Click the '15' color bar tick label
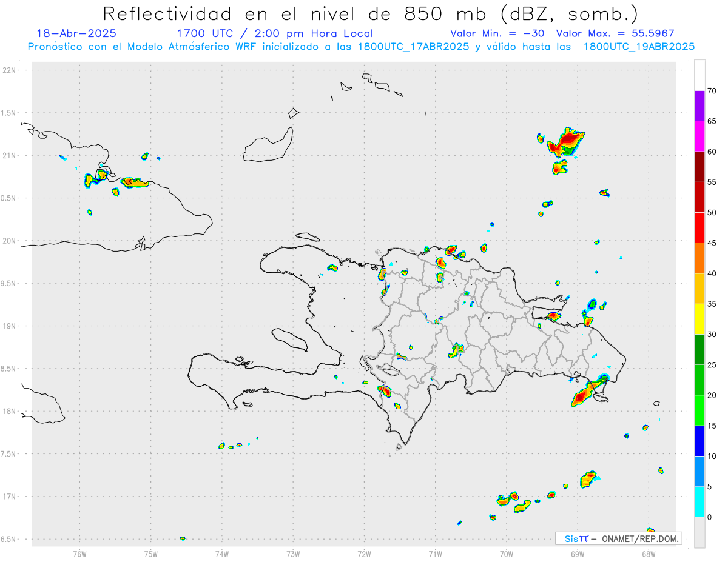Screen dimensions: 728x562 click(x=712, y=426)
